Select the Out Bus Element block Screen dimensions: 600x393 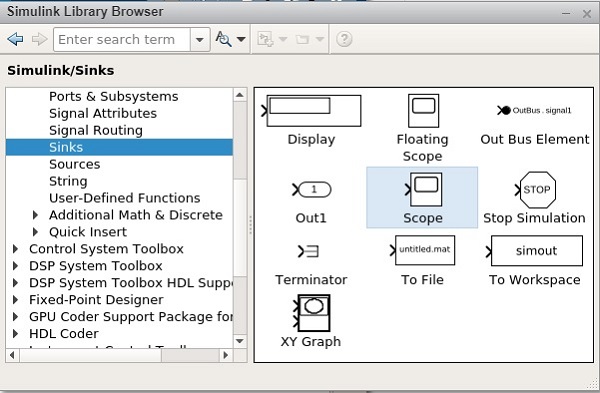tap(534, 111)
